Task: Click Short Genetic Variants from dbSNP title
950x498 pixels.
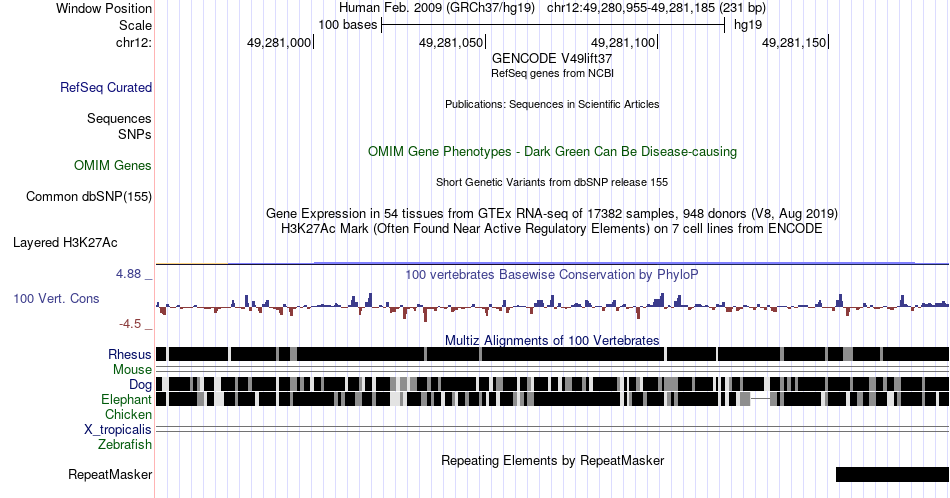Action: click(552, 182)
